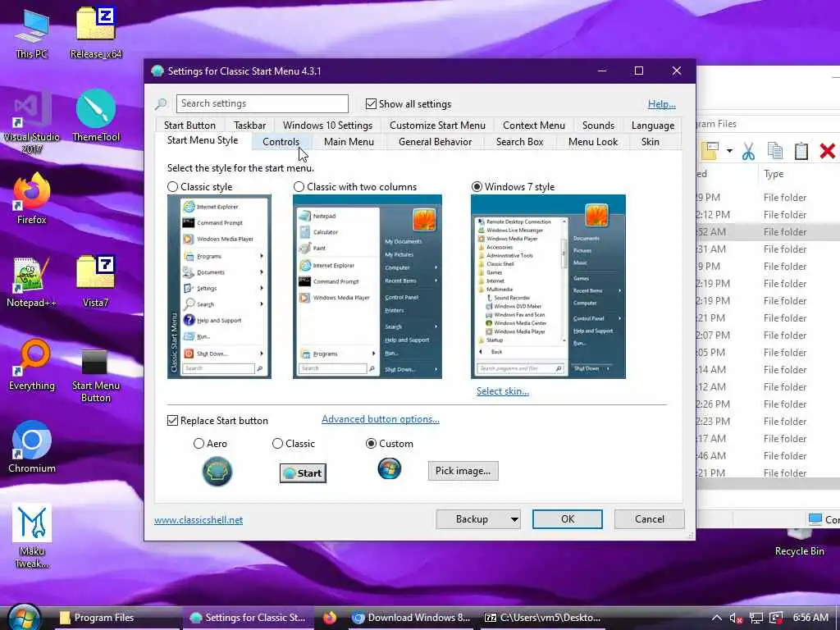Open Maku Tweak desktop icon
This screenshot has height=630, width=840.
coord(32,536)
